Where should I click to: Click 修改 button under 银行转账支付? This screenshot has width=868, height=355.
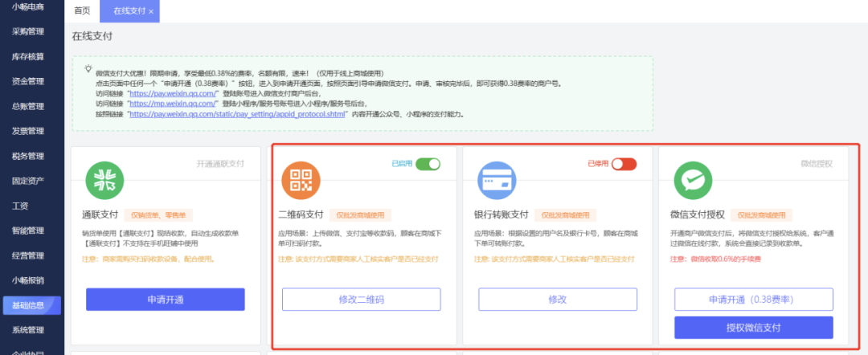coord(558,299)
